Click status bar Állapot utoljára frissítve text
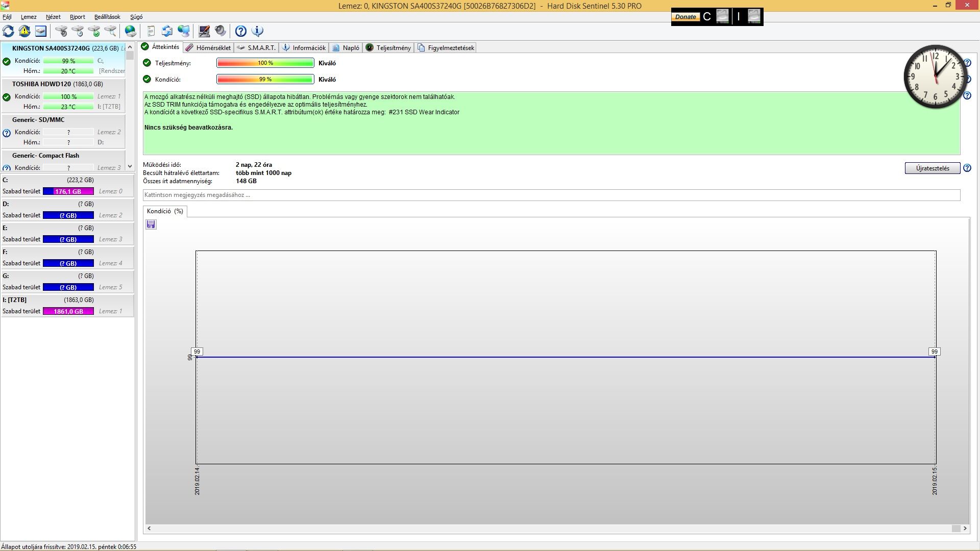This screenshot has height=551, width=980. coord(69,546)
